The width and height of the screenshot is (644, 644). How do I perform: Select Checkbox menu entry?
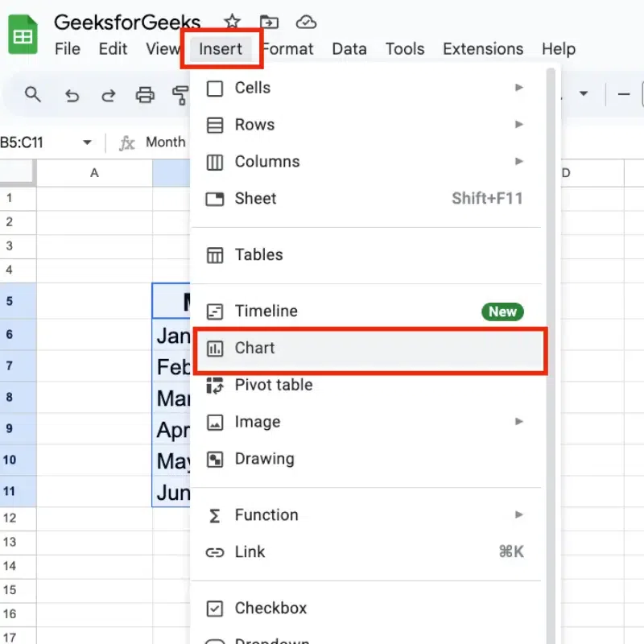pos(369,609)
